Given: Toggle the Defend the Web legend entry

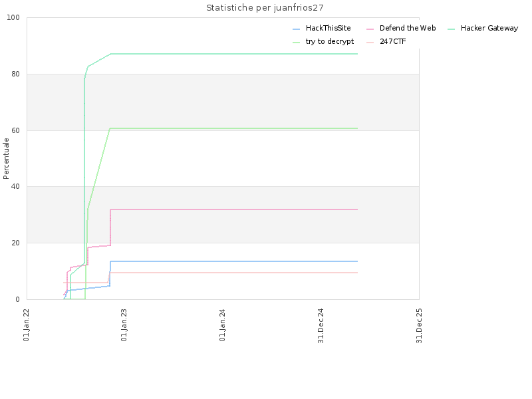Looking at the screenshot, I should [x=407, y=29].
